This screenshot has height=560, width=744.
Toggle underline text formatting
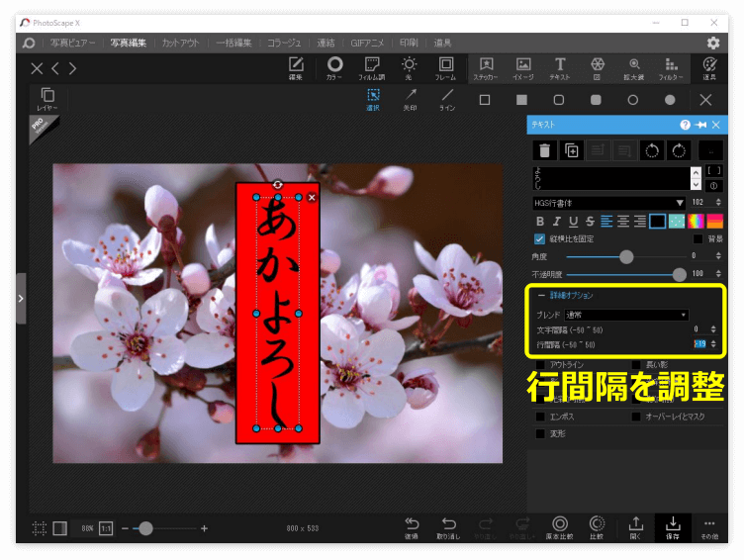tap(573, 222)
